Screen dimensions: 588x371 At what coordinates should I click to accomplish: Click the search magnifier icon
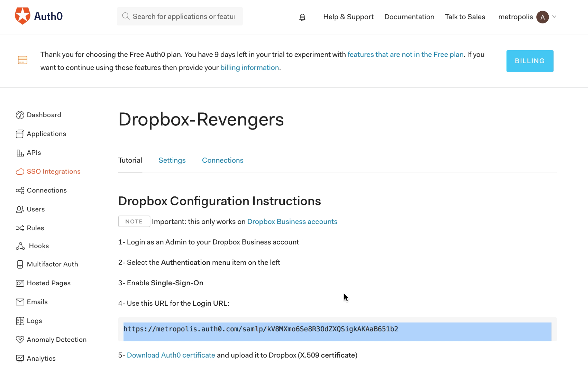point(126,16)
